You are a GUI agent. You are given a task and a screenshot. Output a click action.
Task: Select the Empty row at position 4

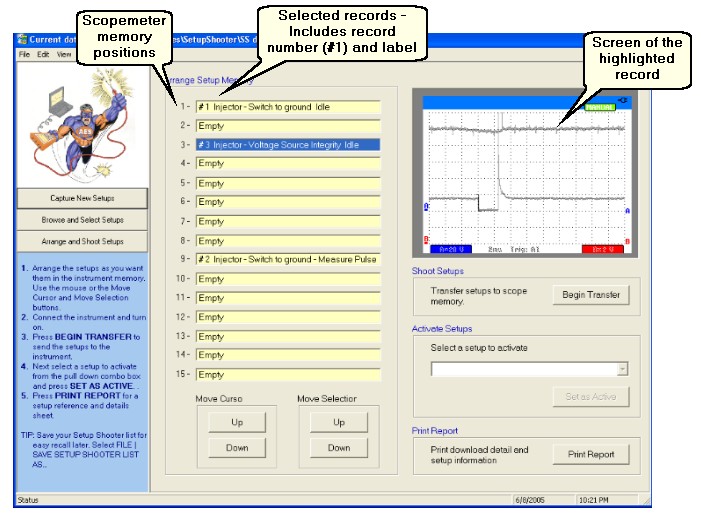click(288, 163)
